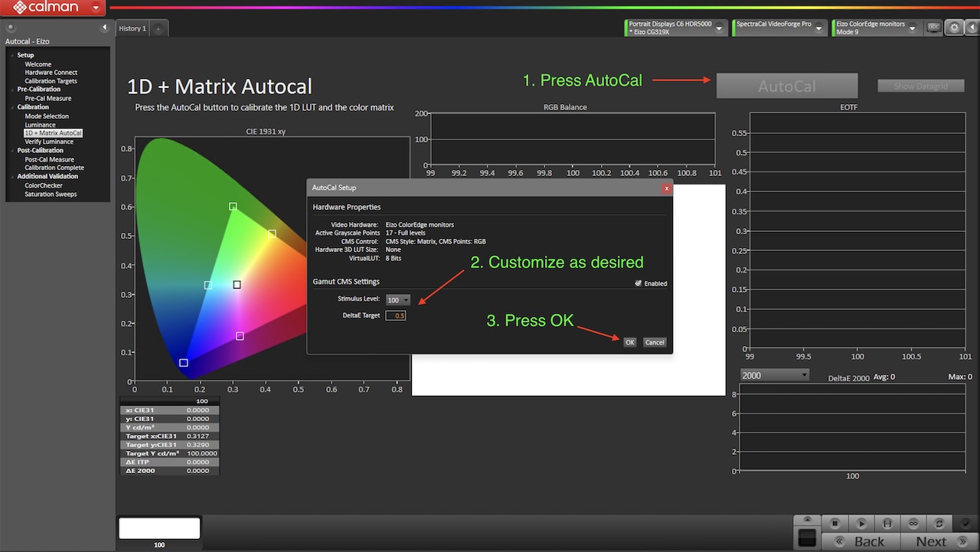The image size is (980, 552).
Task: Toggle the Enabled checkbox for Gamut CMS
Action: point(639,283)
